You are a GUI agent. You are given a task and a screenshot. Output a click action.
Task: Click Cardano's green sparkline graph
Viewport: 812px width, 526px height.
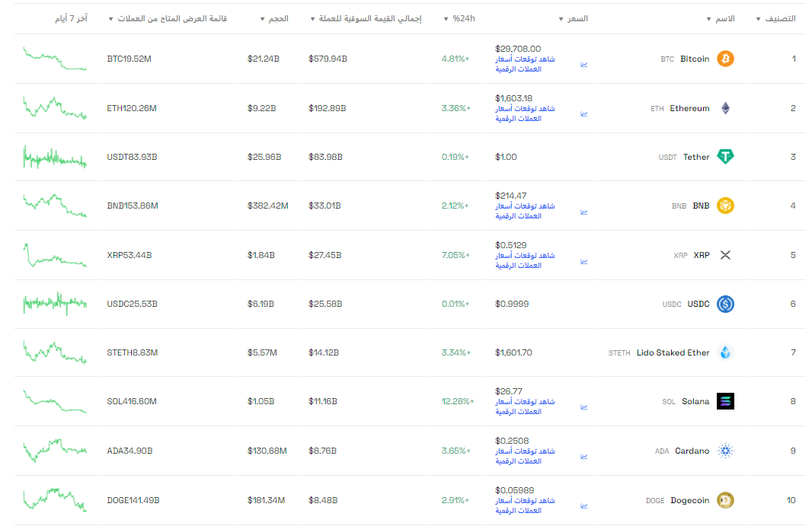click(55, 451)
